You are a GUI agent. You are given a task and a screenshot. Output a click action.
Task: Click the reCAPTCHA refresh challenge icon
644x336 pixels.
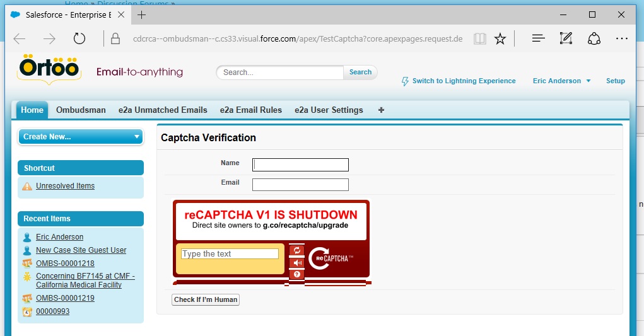[x=297, y=251]
